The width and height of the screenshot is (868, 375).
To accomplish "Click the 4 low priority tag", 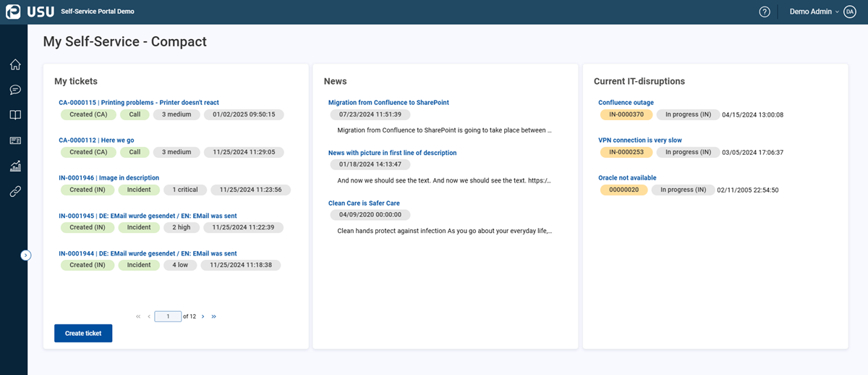I will pyautogui.click(x=180, y=265).
